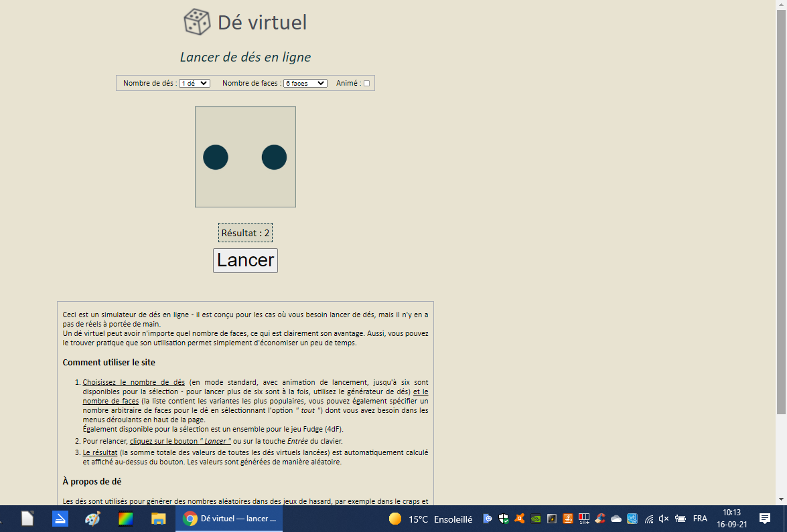The image size is (787, 532).
Task: Click the underlined Le résultat text
Action: click(100, 452)
